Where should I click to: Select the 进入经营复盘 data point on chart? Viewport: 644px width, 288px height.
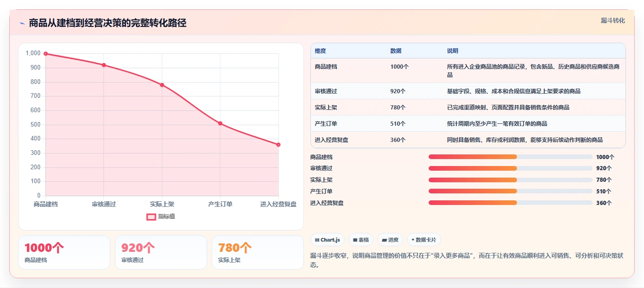coord(278,145)
